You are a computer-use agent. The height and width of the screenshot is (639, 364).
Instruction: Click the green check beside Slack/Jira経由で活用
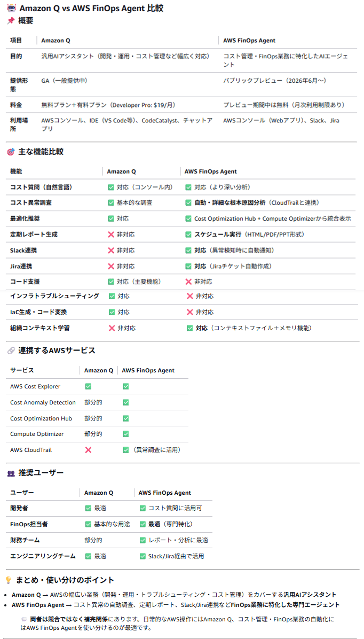(x=143, y=556)
